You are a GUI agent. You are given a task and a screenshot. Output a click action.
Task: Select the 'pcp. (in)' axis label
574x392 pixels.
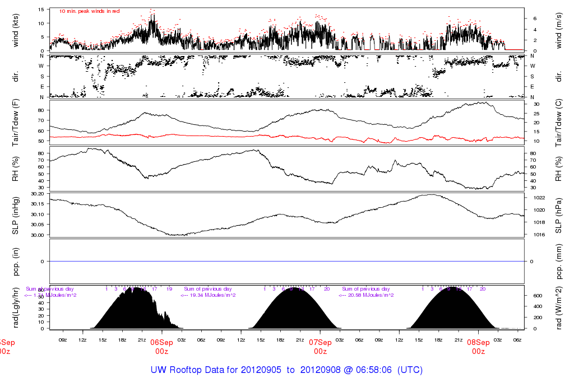click(x=15, y=262)
